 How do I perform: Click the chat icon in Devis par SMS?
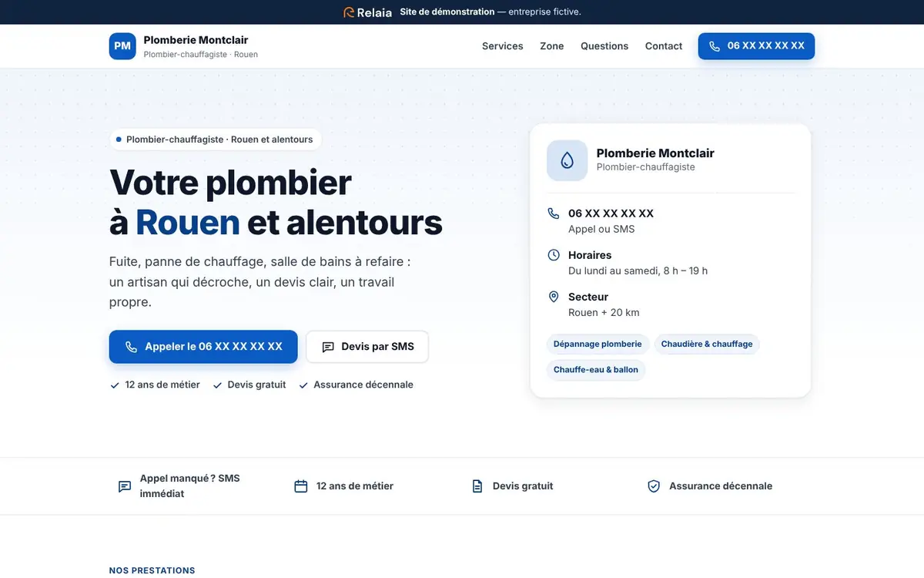(x=328, y=348)
